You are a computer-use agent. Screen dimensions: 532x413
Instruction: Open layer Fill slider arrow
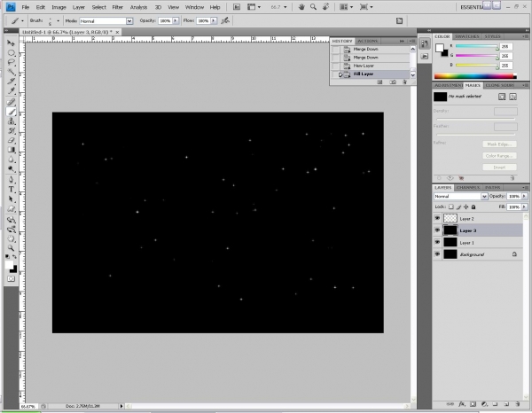click(x=524, y=206)
